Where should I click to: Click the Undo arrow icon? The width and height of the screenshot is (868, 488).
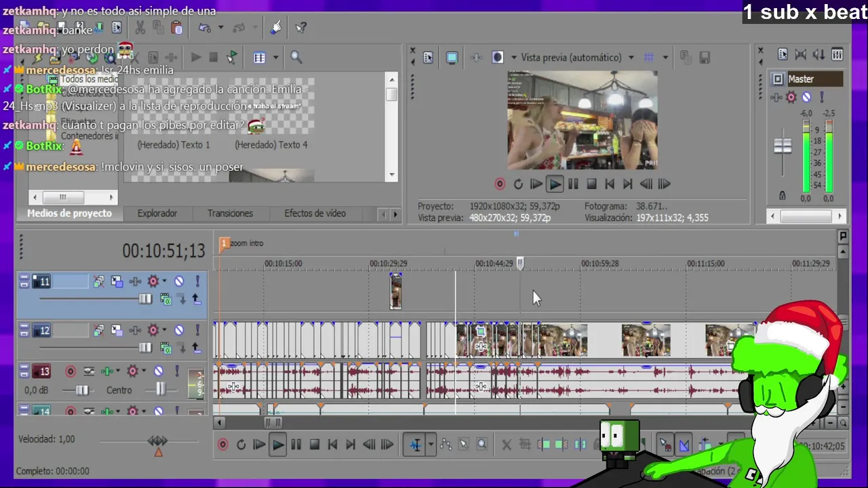[205, 28]
